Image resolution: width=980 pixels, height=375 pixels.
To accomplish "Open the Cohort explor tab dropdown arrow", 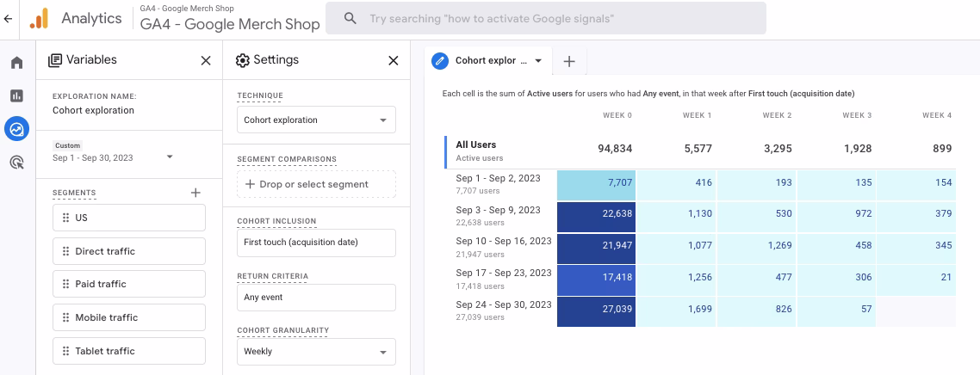I will 538,61.
